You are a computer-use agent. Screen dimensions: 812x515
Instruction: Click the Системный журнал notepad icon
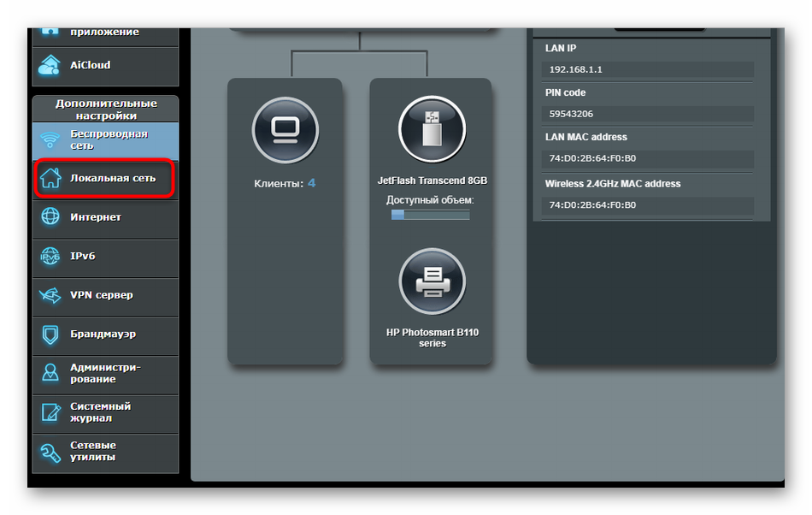click(50, 413)
